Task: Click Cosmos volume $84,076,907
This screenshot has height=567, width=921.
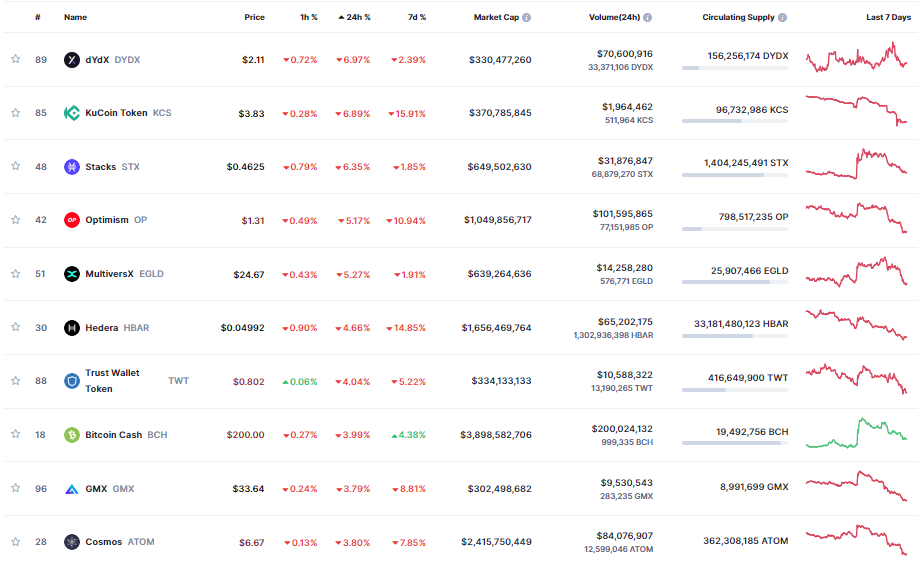Action: point(624,535)
